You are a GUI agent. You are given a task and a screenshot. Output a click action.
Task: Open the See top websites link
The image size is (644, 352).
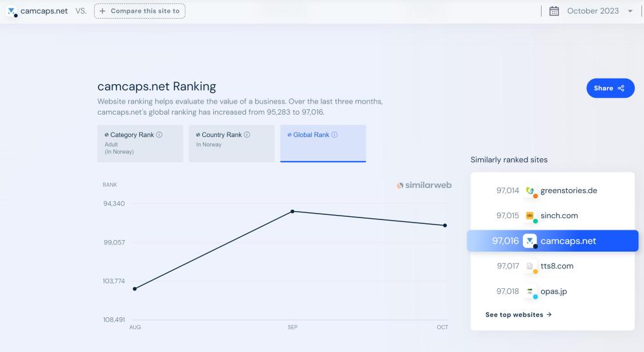[x=518, y=315]
